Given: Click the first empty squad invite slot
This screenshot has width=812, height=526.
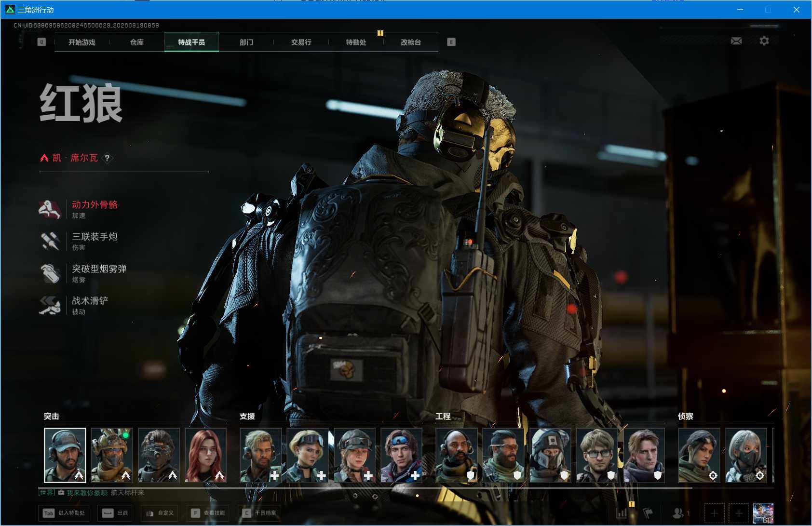Looking at the screenshot, I should 714,513.
